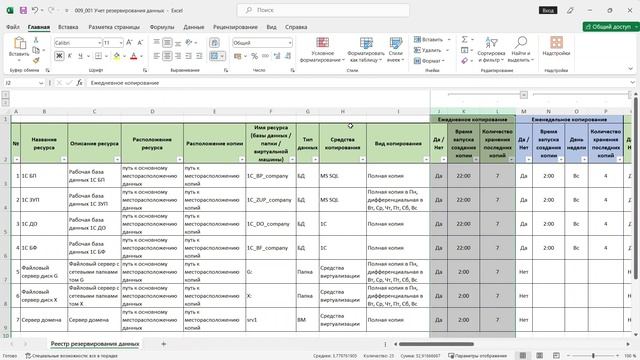Increase decimal places
Image resolution: width=640 pixels, height=360 pixels.
coord(277,56)
